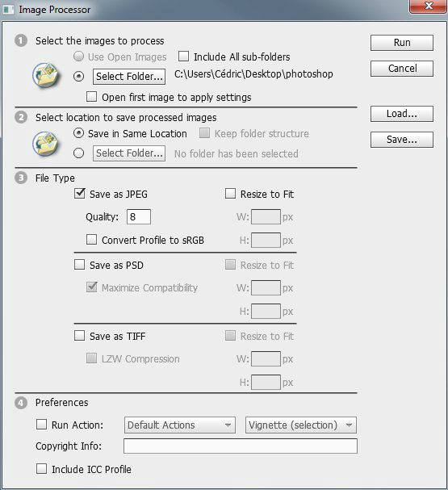Check Open first image to apply settings
The height and width of the screenshot is (490, 448).
click(91, 97)
